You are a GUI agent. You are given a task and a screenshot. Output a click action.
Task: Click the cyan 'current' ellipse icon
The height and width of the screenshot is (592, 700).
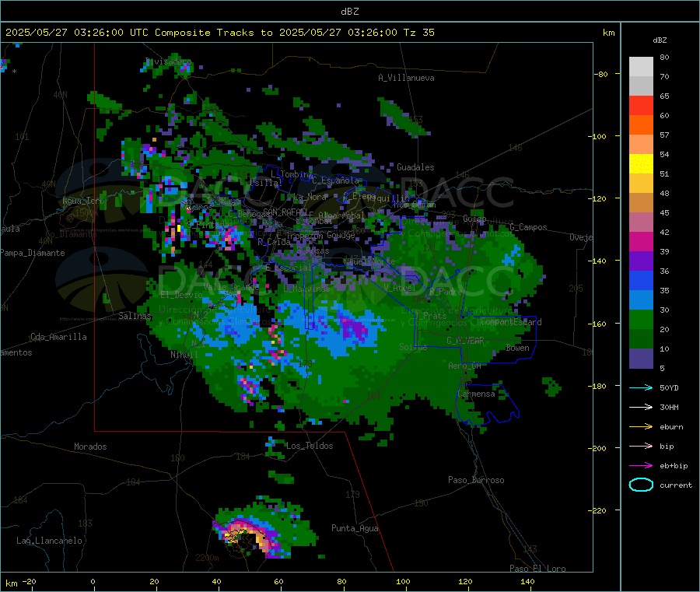point(641,485)
